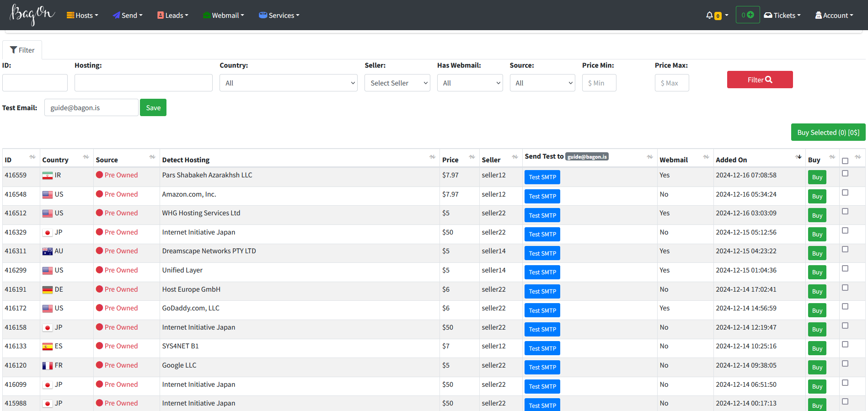This screenshot has width=868, height=411.
Task: Check the box for row 416299
Action: click(x=845, y=268)
